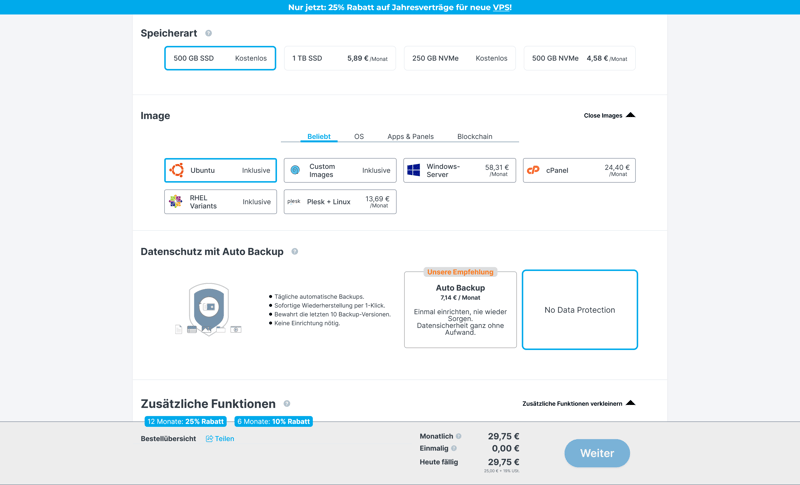Screen dimensions: 800x485
Task: Click the Windows logo icon
Action: [414, 170]
